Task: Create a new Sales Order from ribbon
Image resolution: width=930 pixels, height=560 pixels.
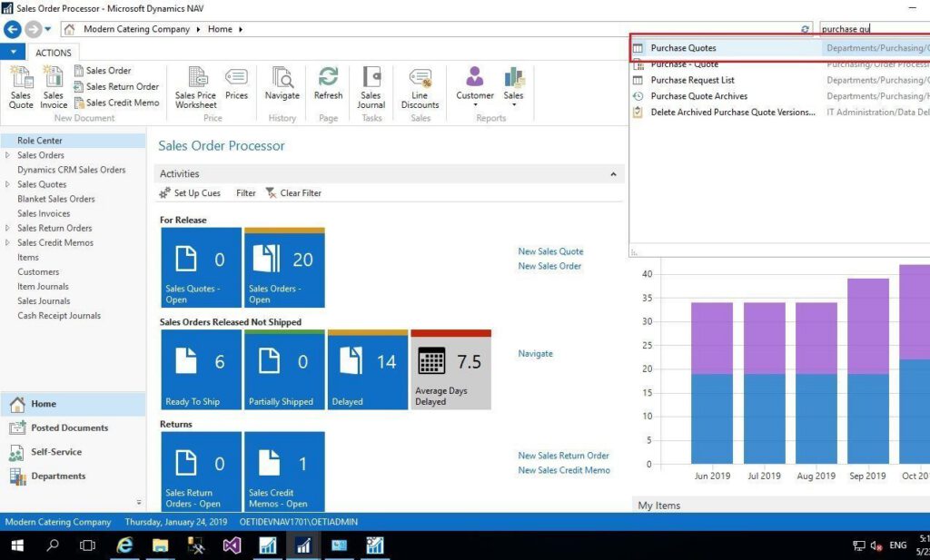Action: pos(102,71)
